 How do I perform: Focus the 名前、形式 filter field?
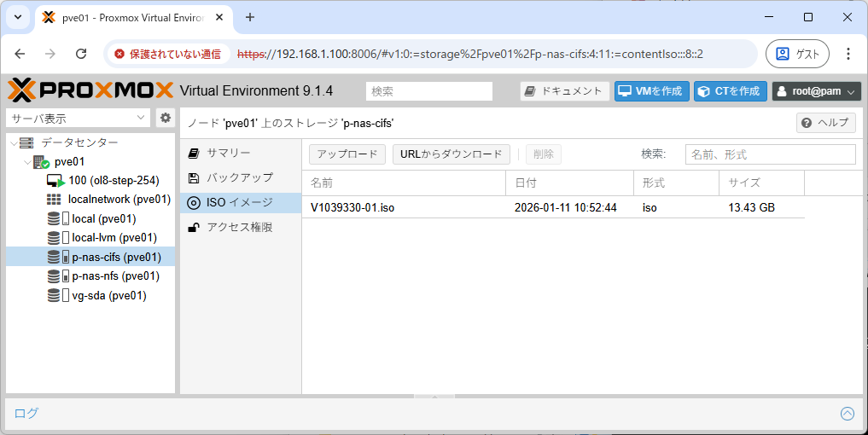(771, 154)
